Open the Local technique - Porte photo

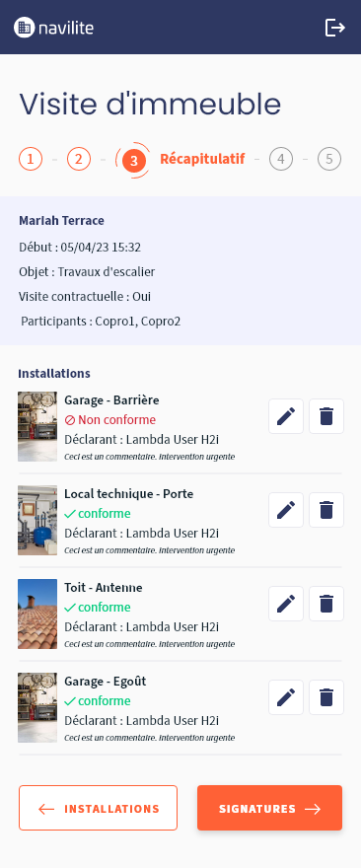(37, 521)
